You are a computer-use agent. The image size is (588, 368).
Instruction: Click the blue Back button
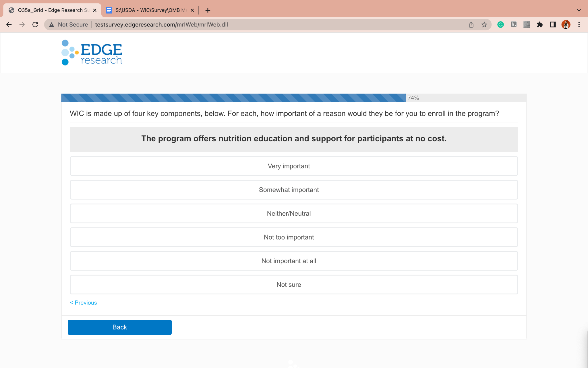[119, 327]
